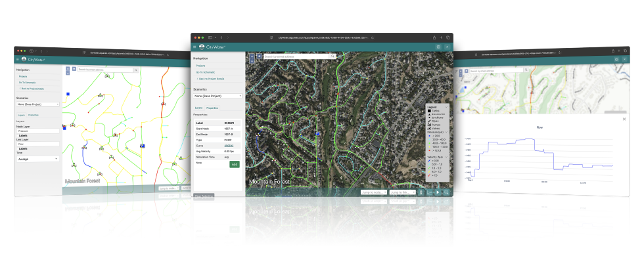Click the Safari share icon in center browser toolbar
This screenshot has width=644, height=256.
(x=434, y=37)
